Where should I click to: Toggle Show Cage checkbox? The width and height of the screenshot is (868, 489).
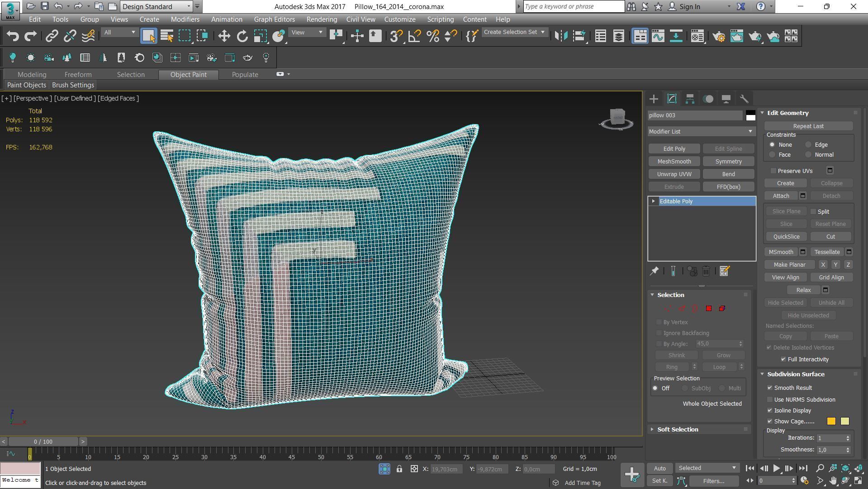(770, 422)
